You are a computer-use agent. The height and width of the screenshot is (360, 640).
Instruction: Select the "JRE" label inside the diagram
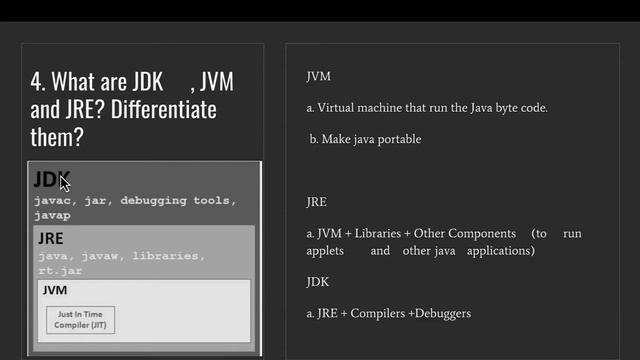[51, 238]
